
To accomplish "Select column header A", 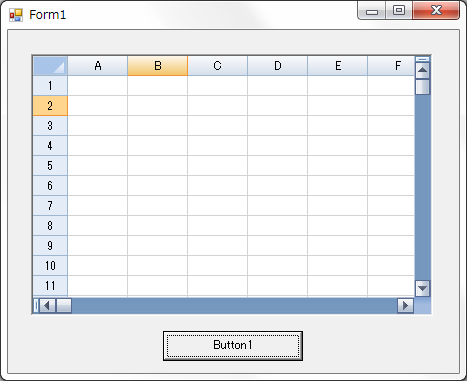I will point(98,66).
